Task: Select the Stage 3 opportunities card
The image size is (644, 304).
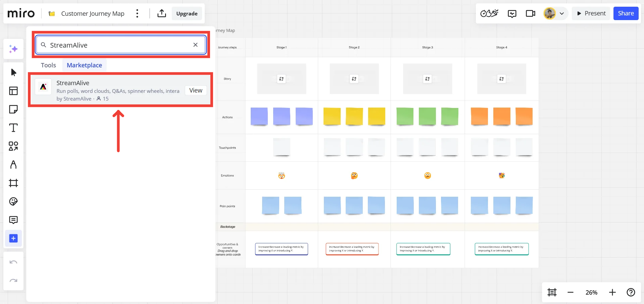Action: coord(423,249)
